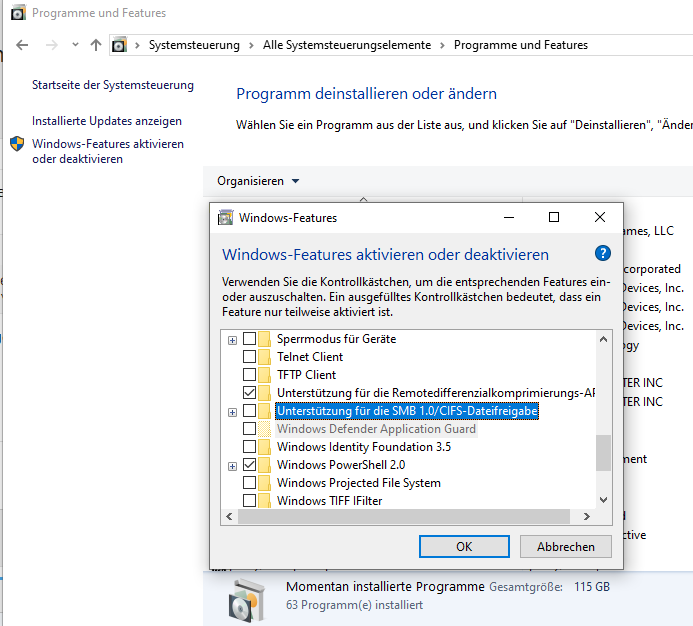Open Installierte Updates anzeigen link

107,121
